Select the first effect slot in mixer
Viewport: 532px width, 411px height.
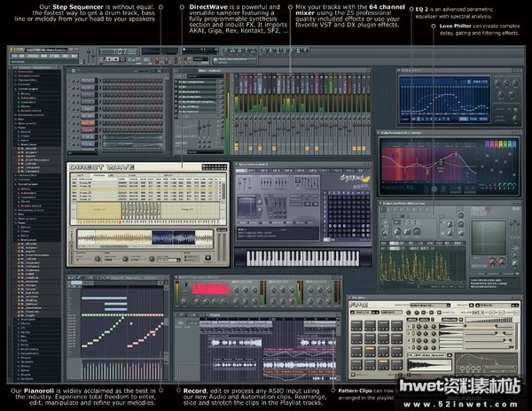(198, 81)
